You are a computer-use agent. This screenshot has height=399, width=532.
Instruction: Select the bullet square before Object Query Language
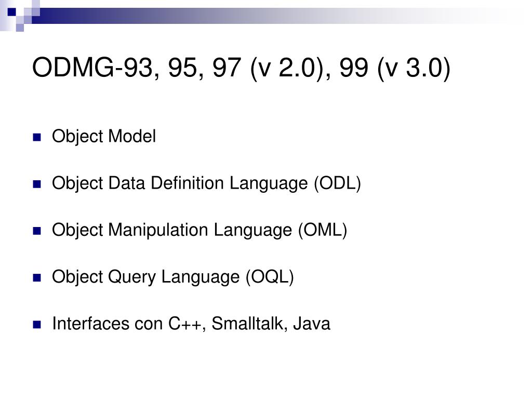pos(37,277)
